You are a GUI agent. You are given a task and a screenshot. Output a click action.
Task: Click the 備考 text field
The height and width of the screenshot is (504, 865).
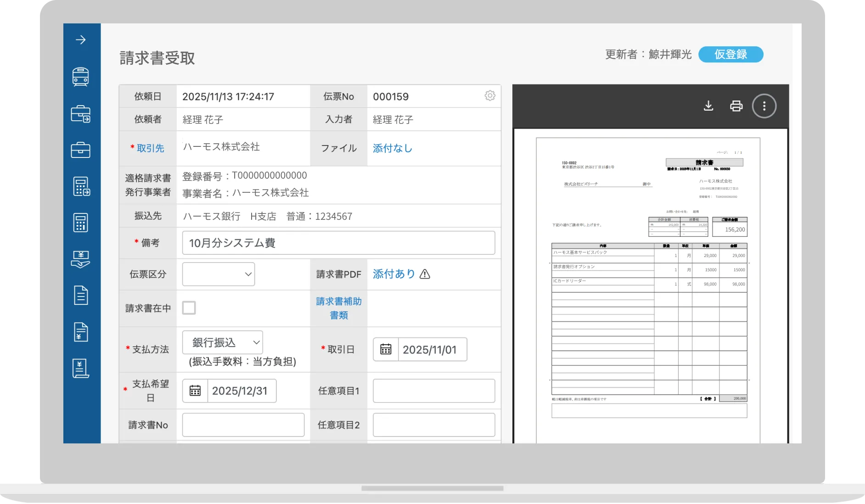(338, 243)
